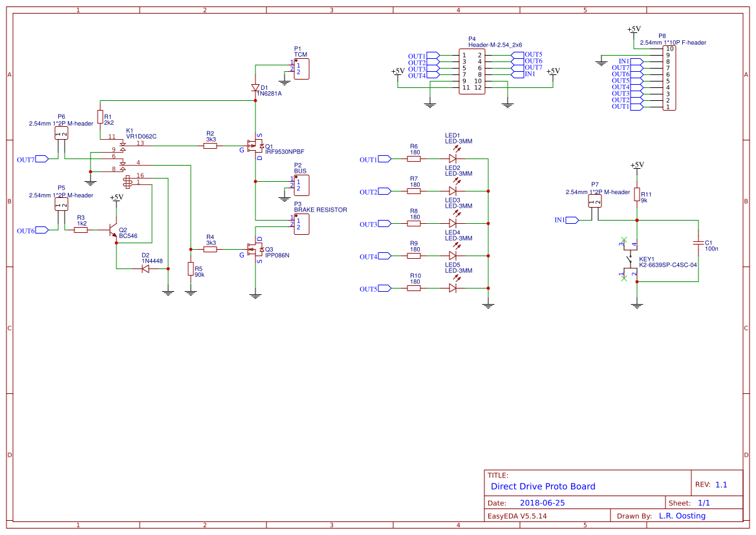The height and width of the screenshot is (535, 756).
Task: Select the R11 9k resistor symbol
Action: click(637, 194)
